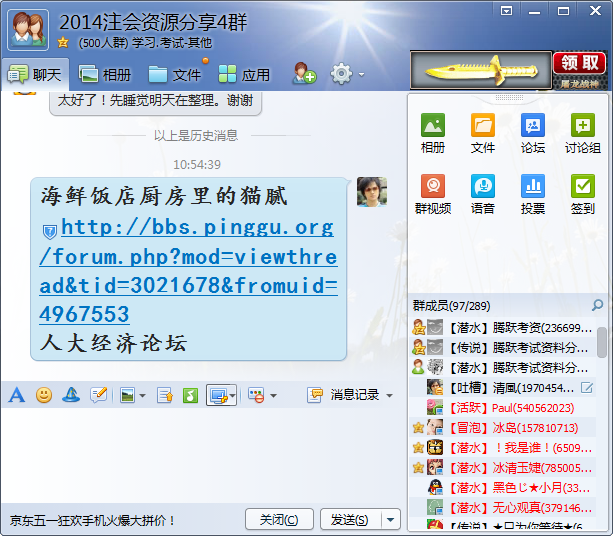Click the link security shield icon
This screenshot has width=613, height=536.
pos(50,231)
